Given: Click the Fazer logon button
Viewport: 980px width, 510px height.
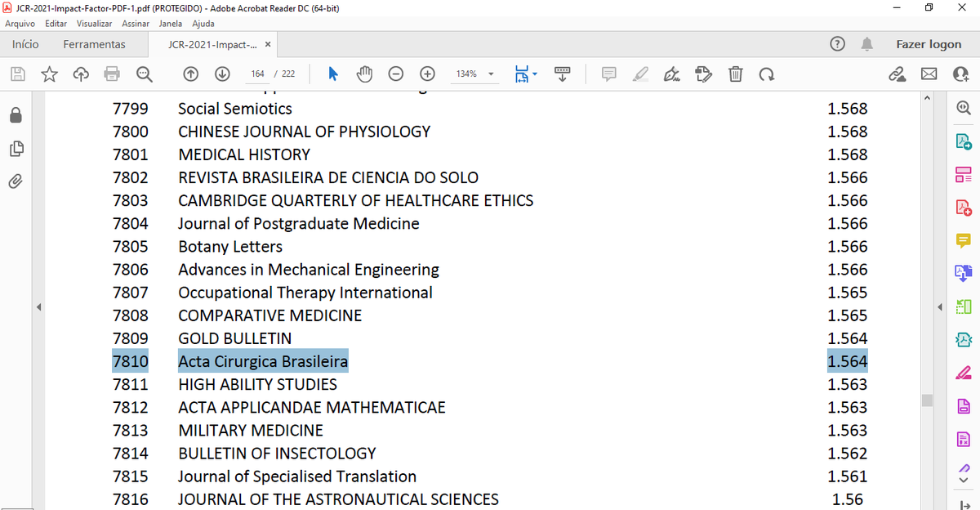Looking at the screenshot, I should pyautogui.click(x=929, y=44).
